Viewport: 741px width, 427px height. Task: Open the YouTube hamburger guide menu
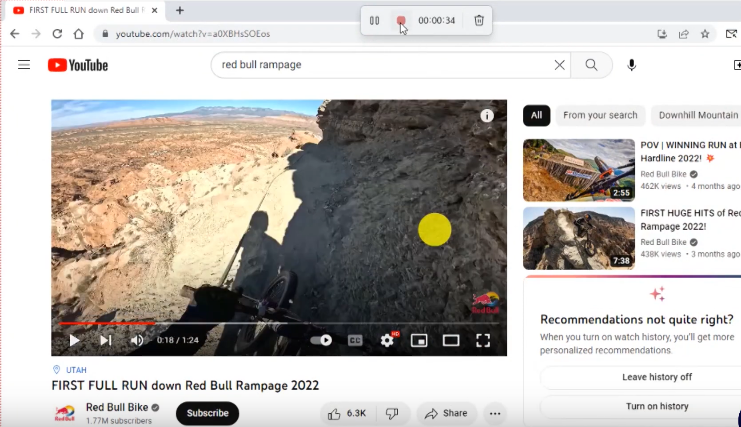click(24, 65)
